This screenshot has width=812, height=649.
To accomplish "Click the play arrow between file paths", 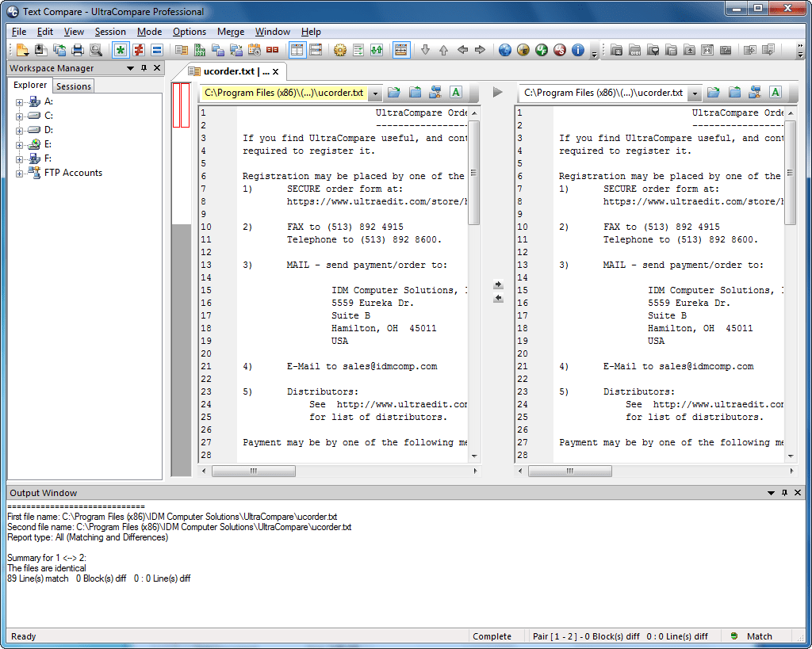I will 497,93.
